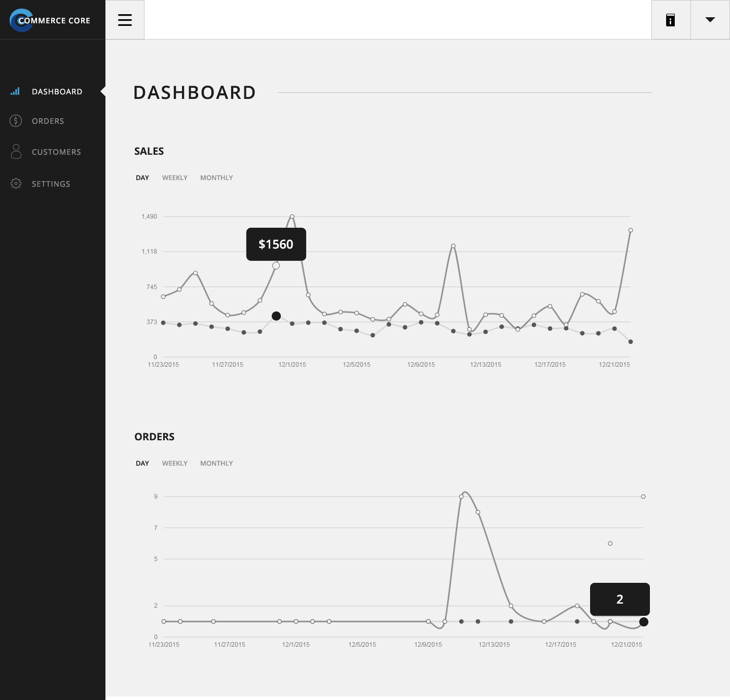Switch Sales chart to Monthly view

[x=216, y=178]
